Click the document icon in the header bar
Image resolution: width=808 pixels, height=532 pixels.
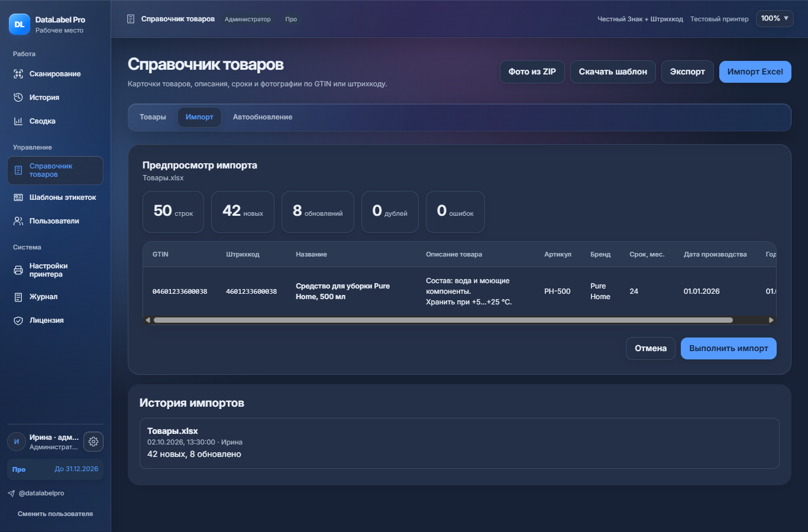point(131,19)
